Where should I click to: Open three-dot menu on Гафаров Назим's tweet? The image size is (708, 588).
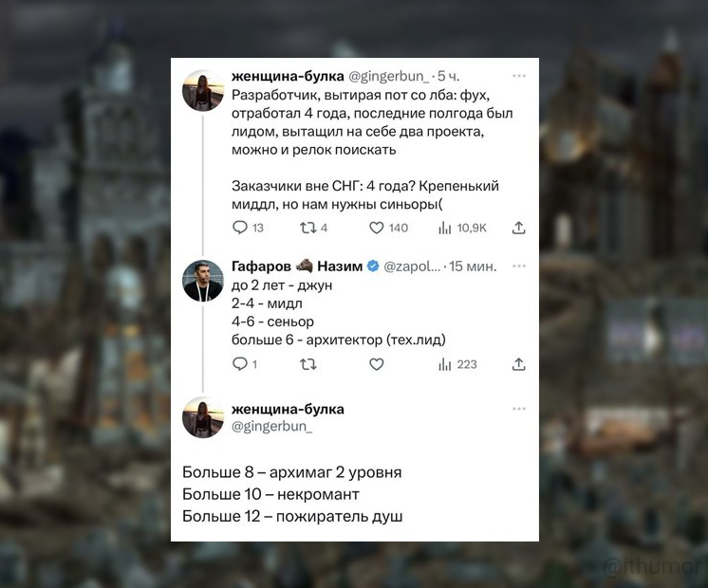point(519,266)
